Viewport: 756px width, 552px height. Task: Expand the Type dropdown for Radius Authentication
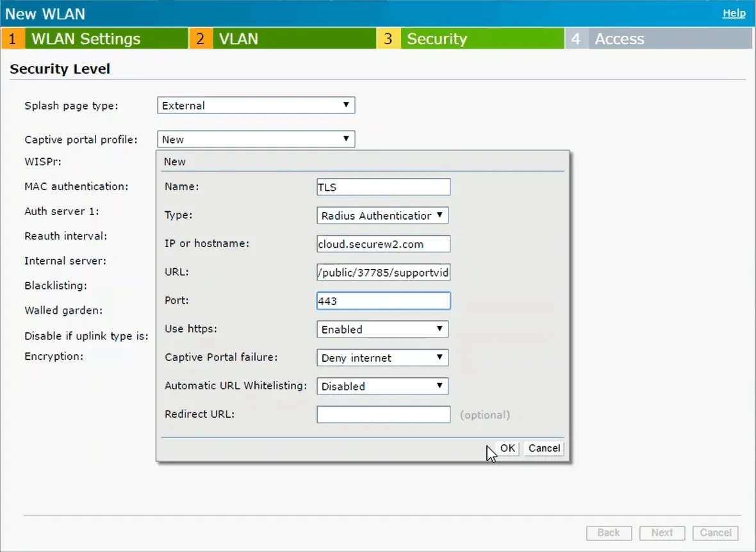coord(382,216)
